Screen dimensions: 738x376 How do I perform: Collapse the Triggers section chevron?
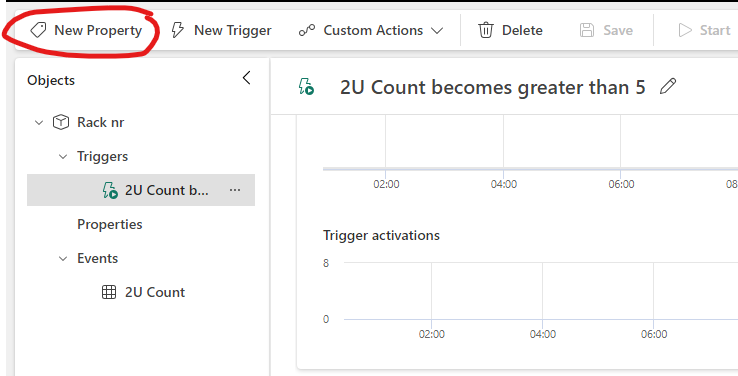click(63, 157)
